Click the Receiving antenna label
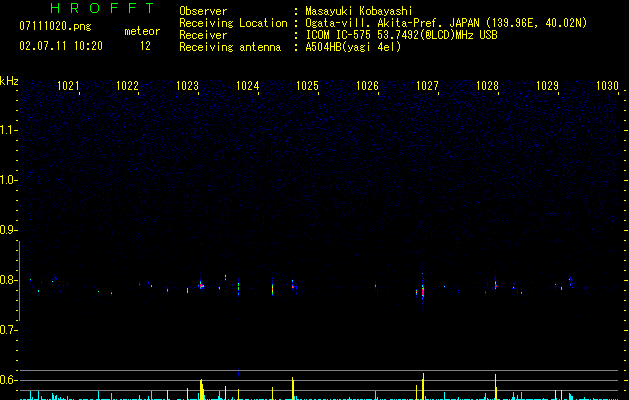Screen dimensions: 629x400 230,47
